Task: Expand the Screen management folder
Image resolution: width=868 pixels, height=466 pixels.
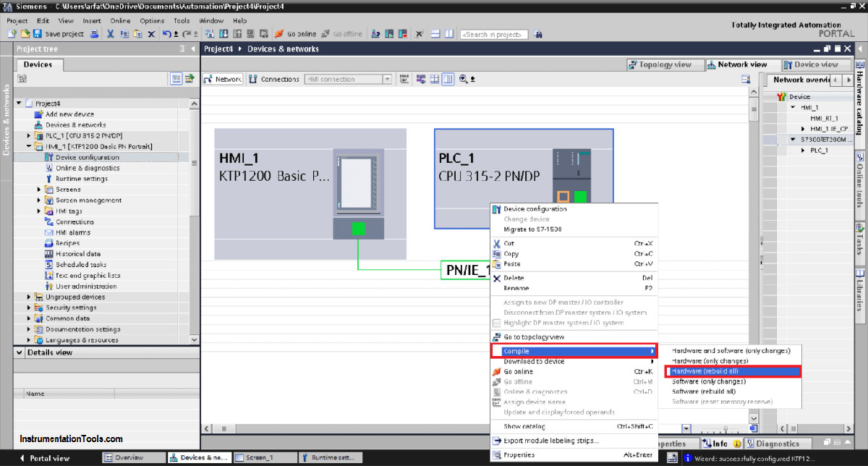Action: pyautogui.click(x=40, y=200)
